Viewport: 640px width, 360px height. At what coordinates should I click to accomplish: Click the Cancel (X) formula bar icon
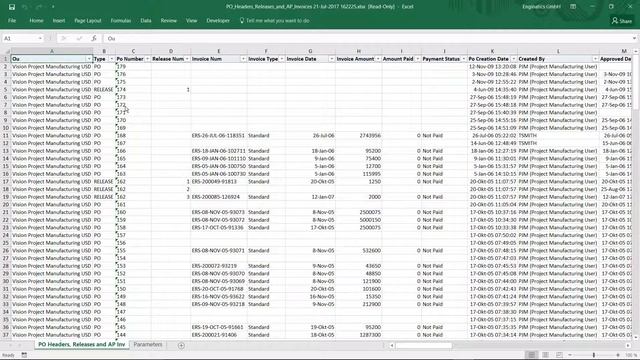pos(64,38)
